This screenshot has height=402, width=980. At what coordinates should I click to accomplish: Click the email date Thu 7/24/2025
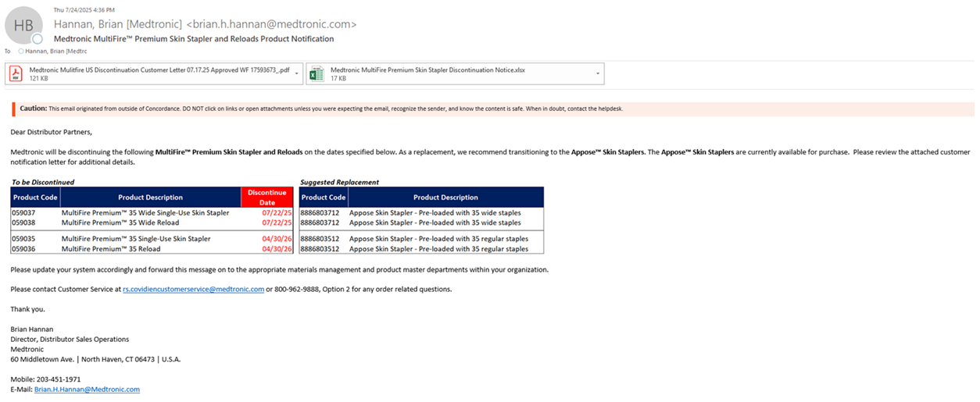[84, 9]
